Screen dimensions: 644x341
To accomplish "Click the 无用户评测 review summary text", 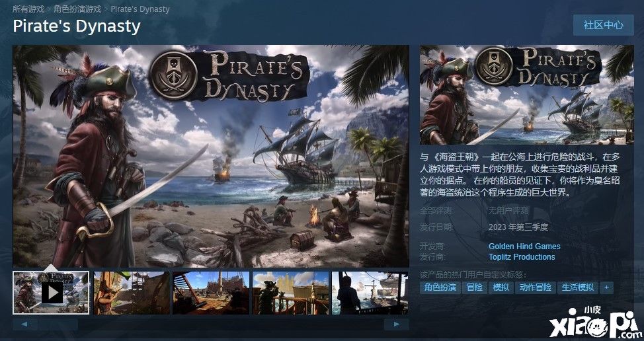I will point(508,211).
